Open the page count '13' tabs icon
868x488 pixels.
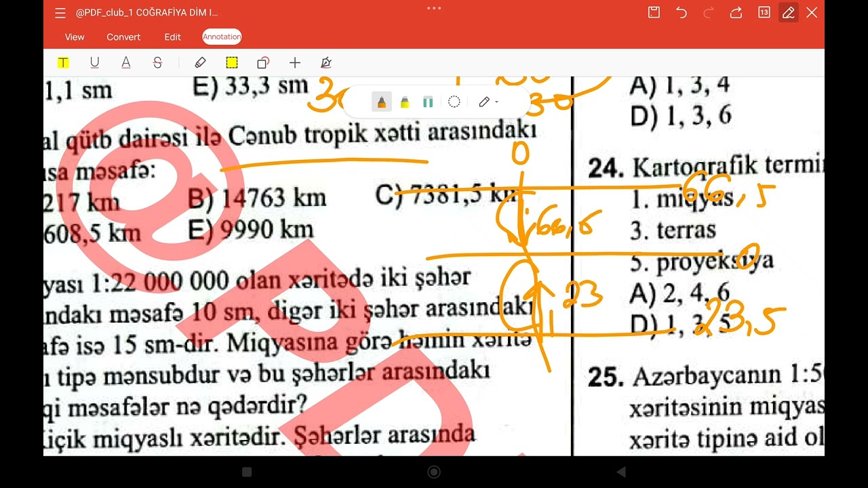tap(764, 12)
